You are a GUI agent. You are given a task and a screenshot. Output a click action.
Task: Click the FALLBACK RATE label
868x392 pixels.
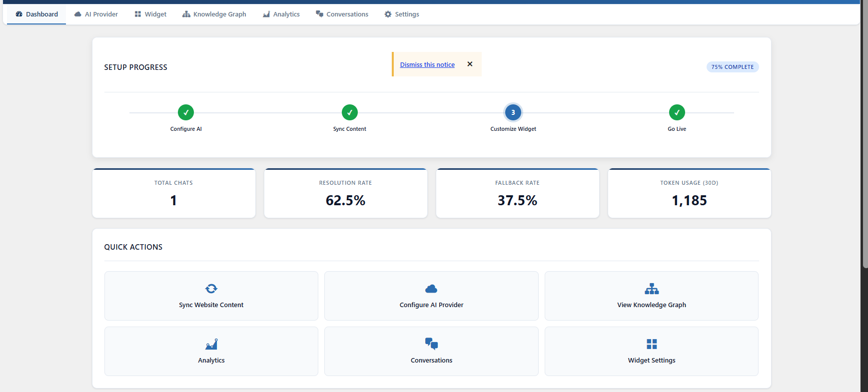point(517,183)
